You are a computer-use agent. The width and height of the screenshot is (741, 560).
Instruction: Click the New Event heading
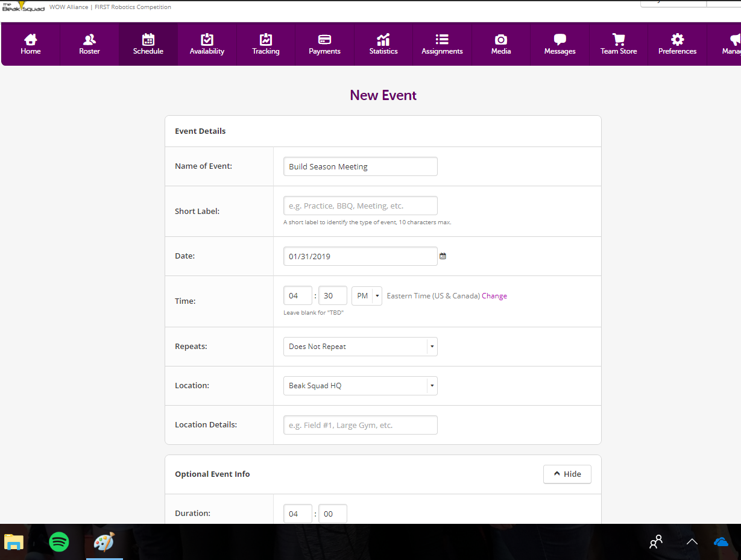(x=383, y=95)
